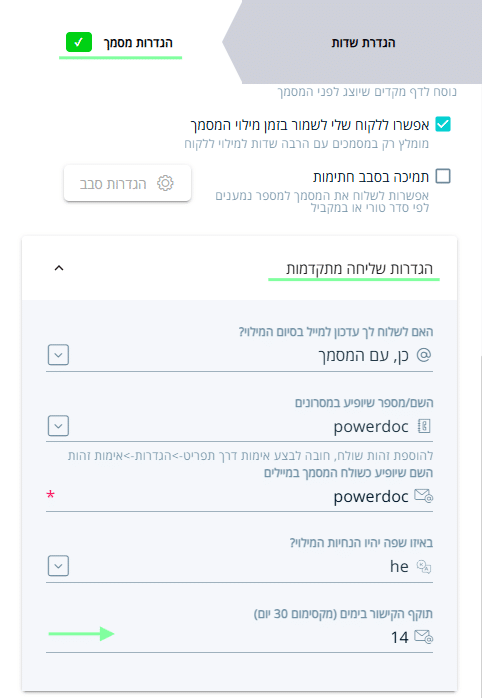Click the translate icon beside language field
The width and height of the screenshot is (482, 698).
coord(424,567)
